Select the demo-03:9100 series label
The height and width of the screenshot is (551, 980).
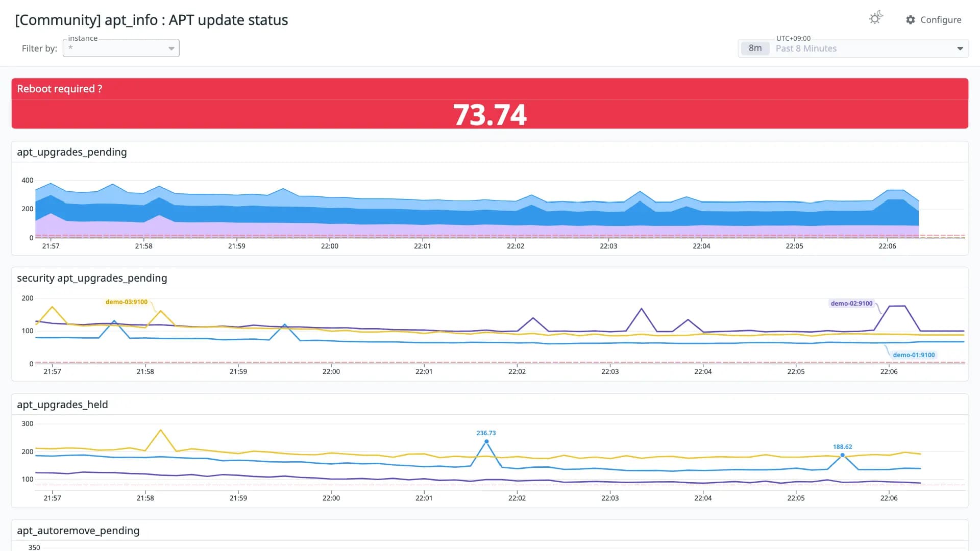point(127,302)
